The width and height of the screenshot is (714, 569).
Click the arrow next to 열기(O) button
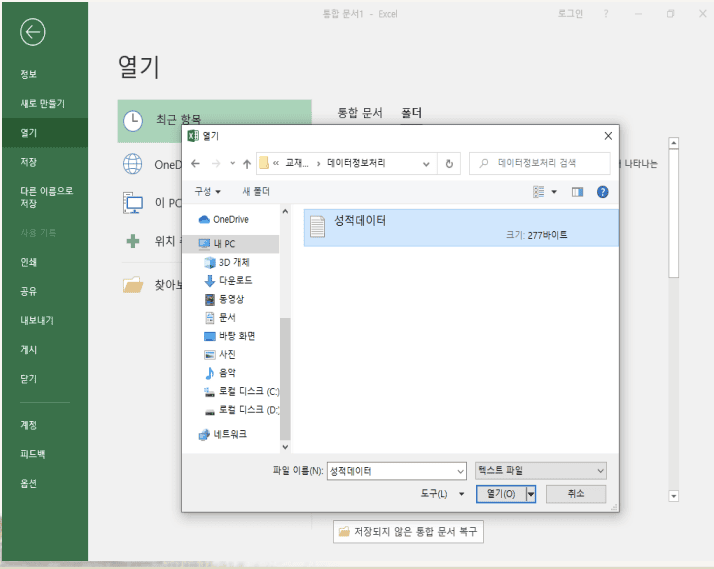(x=532, y=494)
